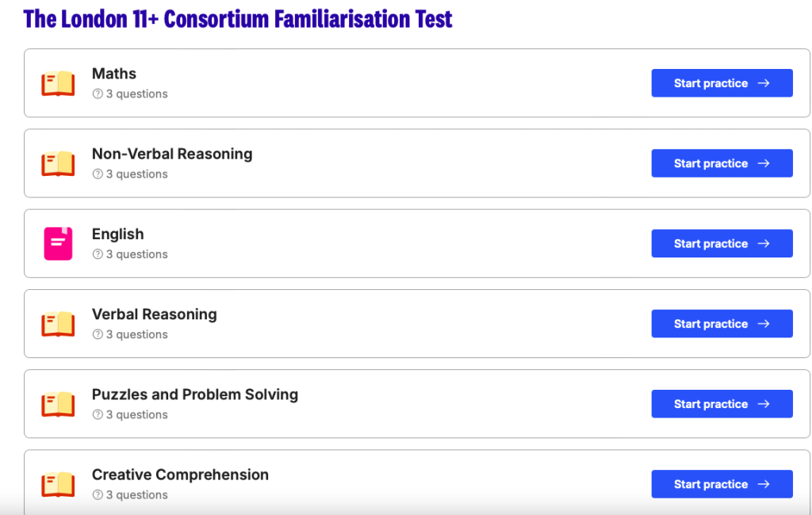The image size is (812, 515).
Task: Select the Non-Verbal Reasoning title text
Action: [x=172, y=154]
